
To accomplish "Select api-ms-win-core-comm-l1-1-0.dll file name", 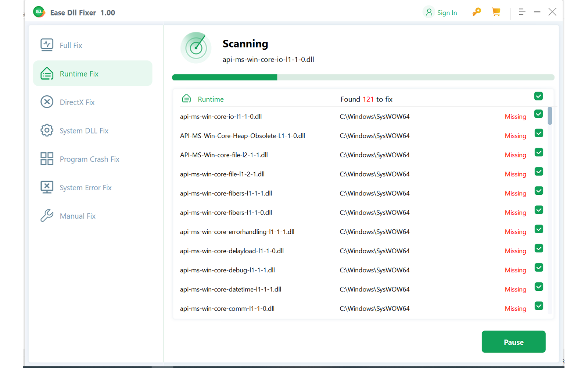I will 227,308.
